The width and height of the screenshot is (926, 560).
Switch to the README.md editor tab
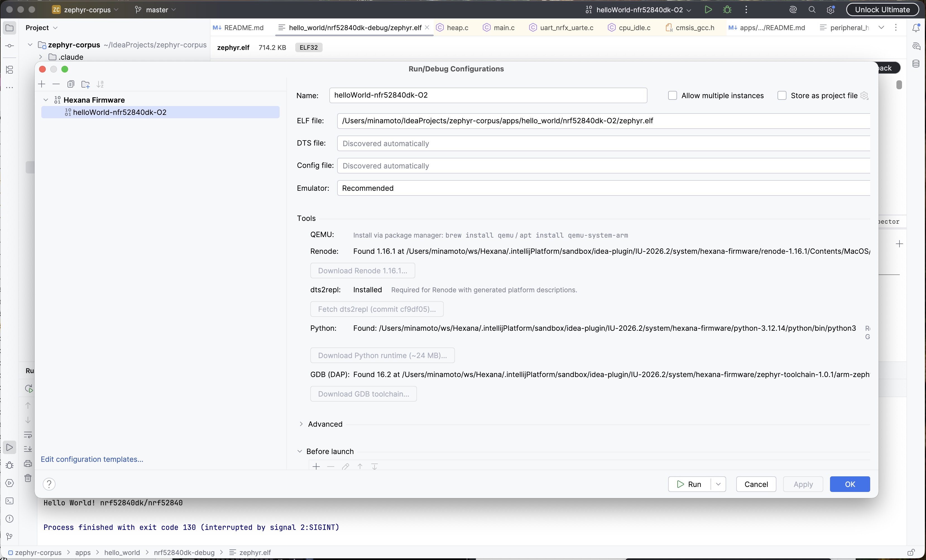pyautogui.click(x=238, y=28)
